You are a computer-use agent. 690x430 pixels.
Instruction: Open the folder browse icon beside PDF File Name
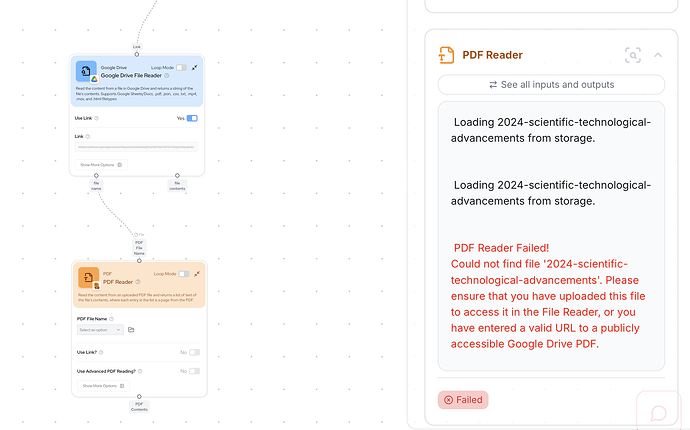[131, 329]
